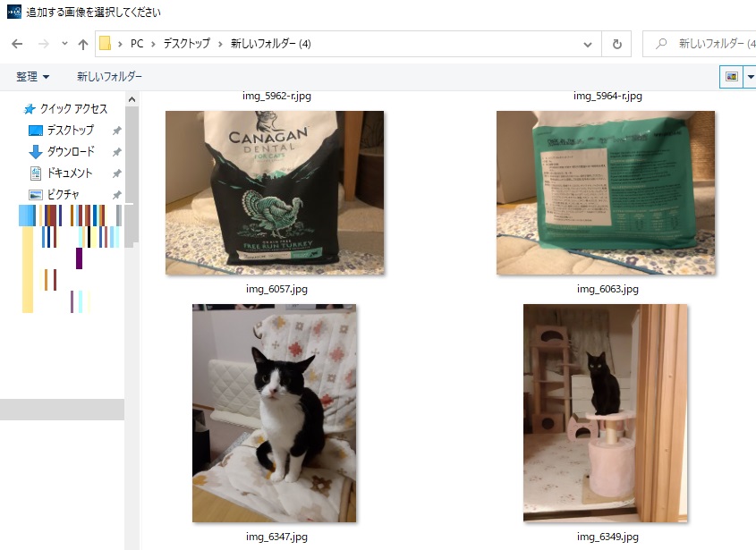
Task: Click 新しいフォルダー toolbar button
Action: (x=109, y=77)
